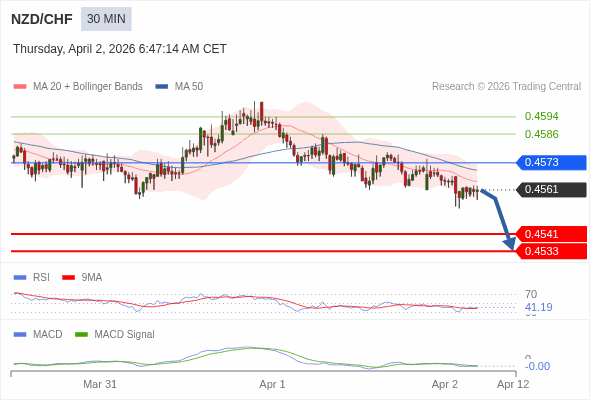Click the 0.4586 resistance level label
Image resolution: width=590 pixels, height=400 pixels.
pos(541,134)
